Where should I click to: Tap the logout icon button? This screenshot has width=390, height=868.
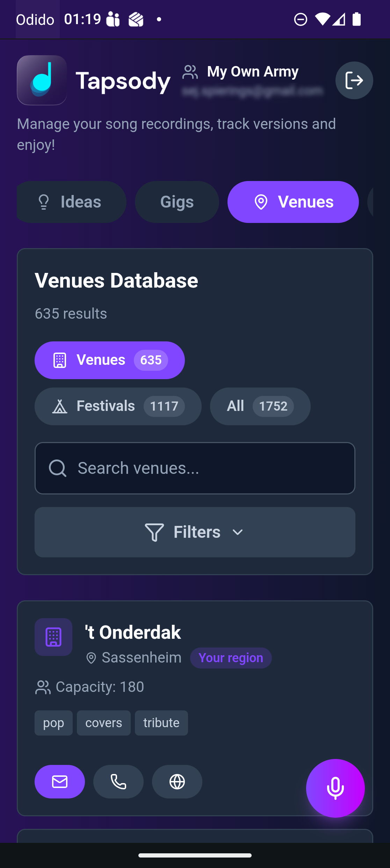pos(354,80)
